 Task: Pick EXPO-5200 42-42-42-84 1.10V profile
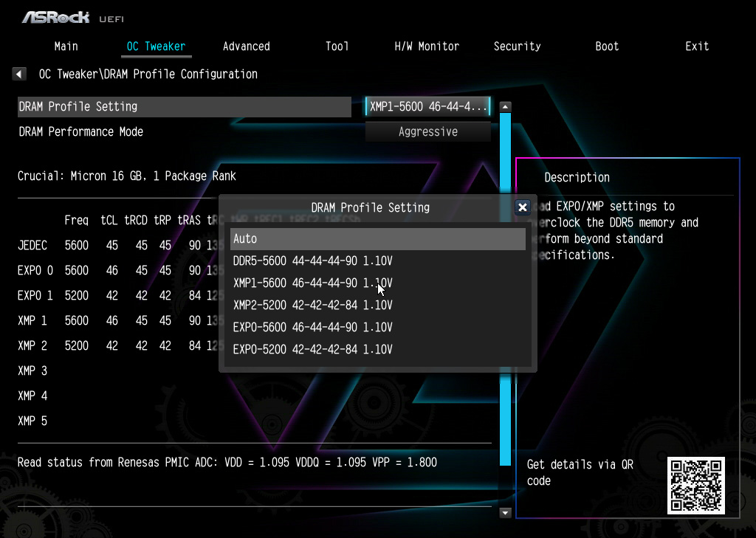tap(377, 350)
